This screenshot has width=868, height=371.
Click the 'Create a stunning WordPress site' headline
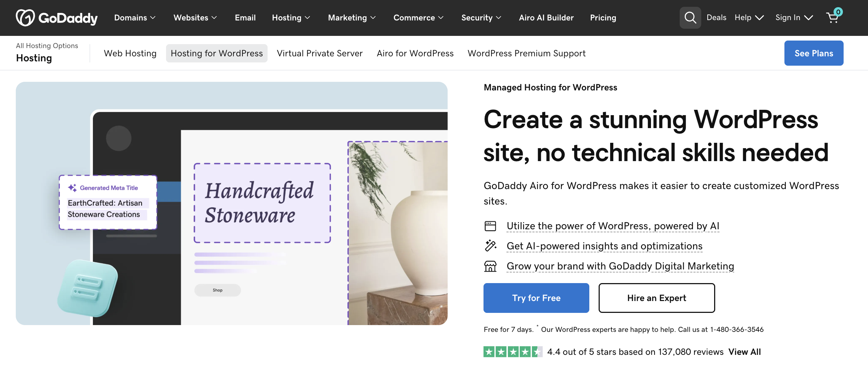point(656,136)
